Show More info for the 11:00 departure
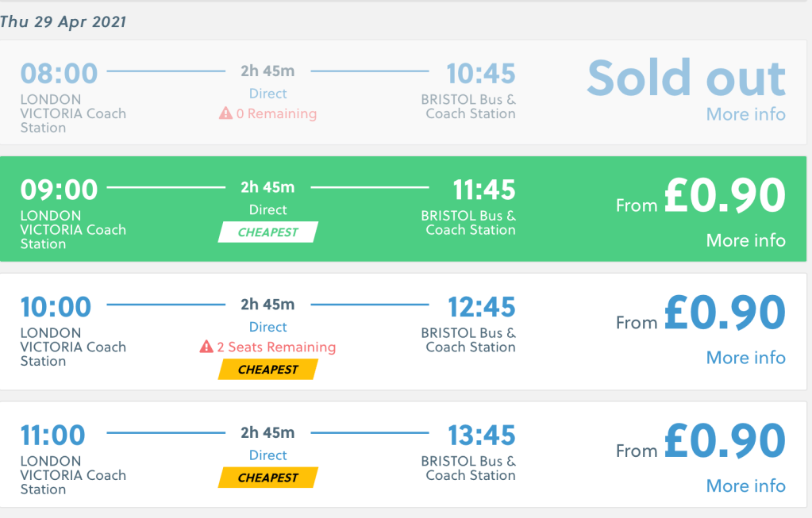This screenshot has height=518, width=812. [745, 485]
